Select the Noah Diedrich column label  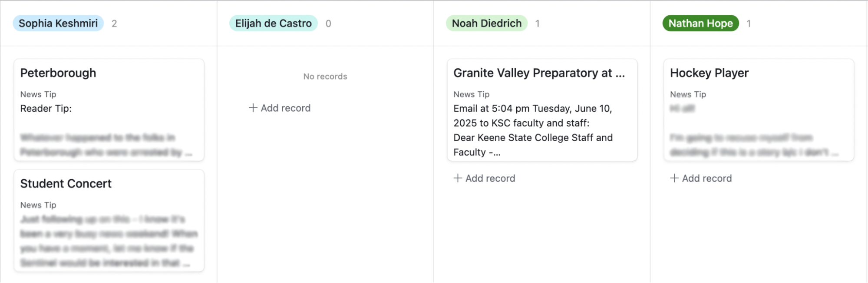click(x=487, y=23)
